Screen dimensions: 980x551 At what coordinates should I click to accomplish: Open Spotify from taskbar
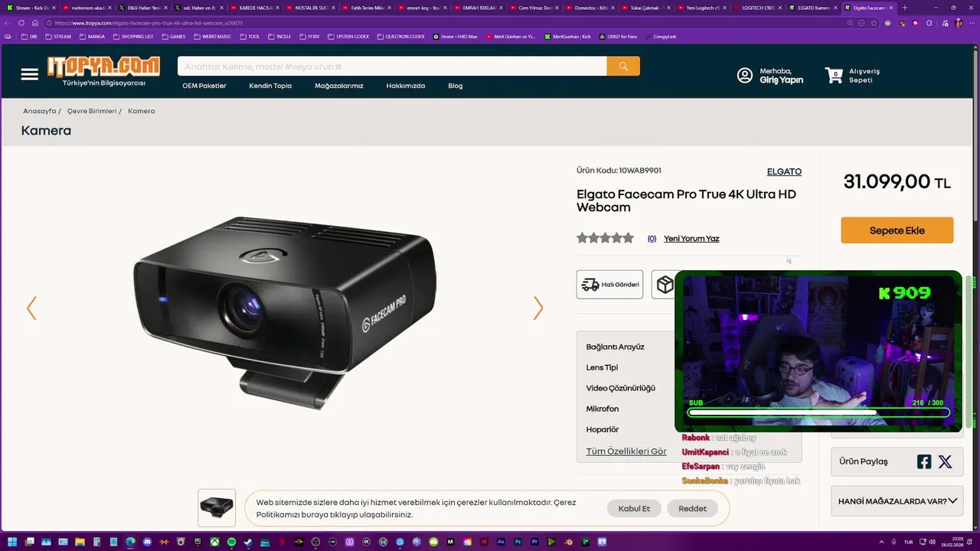click(231, 542)
